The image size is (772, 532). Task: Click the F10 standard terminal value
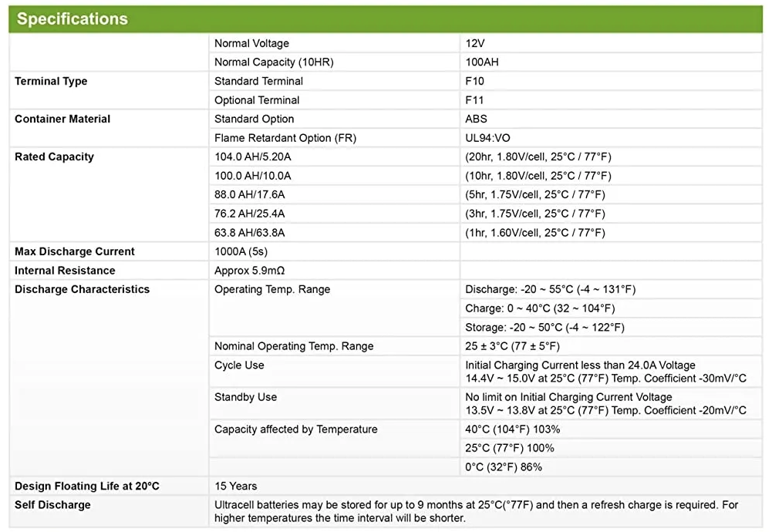(x=474, y=82)
